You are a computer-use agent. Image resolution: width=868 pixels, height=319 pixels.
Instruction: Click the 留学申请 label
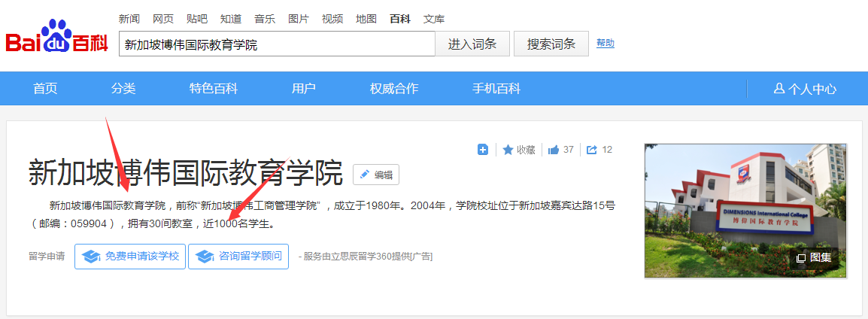pyautogui.click(x=47, y=257)
